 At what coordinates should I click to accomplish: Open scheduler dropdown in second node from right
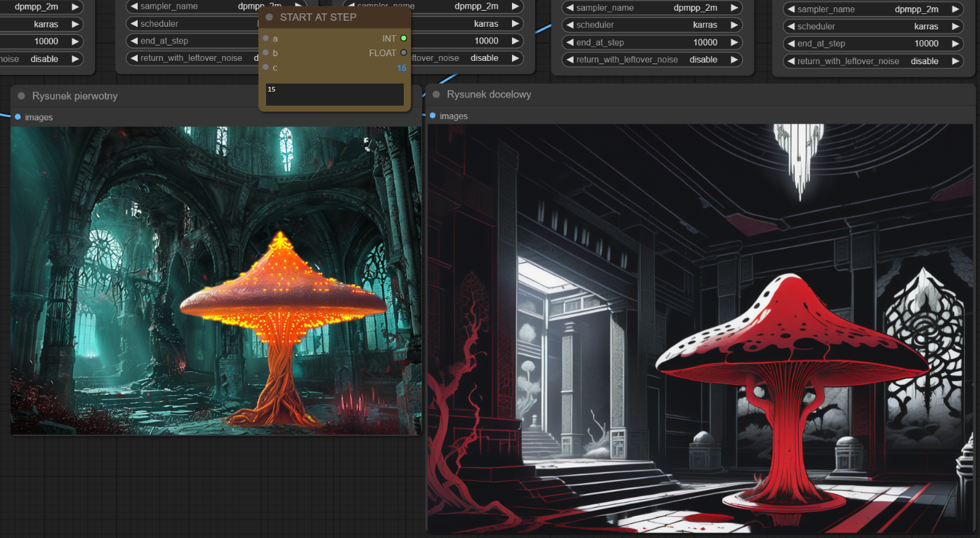(652, 25)
